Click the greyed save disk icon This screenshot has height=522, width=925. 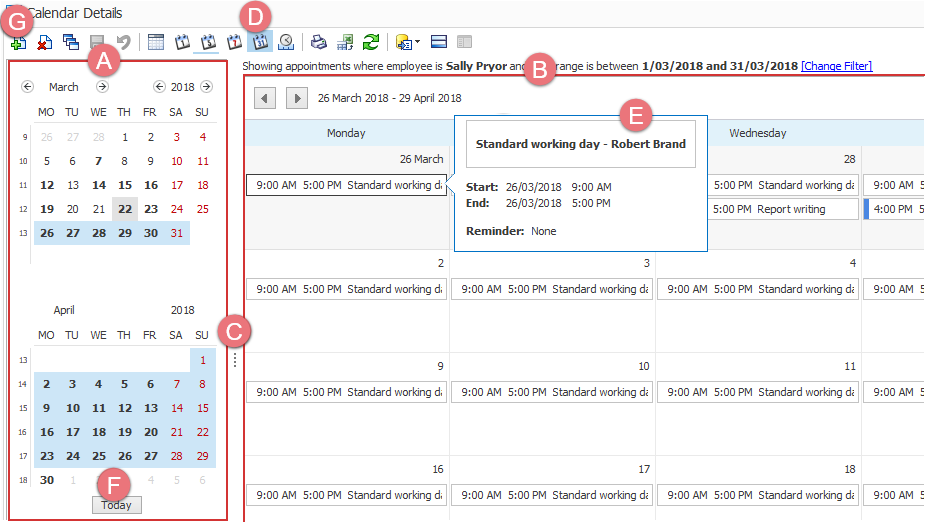click(97, 42)
